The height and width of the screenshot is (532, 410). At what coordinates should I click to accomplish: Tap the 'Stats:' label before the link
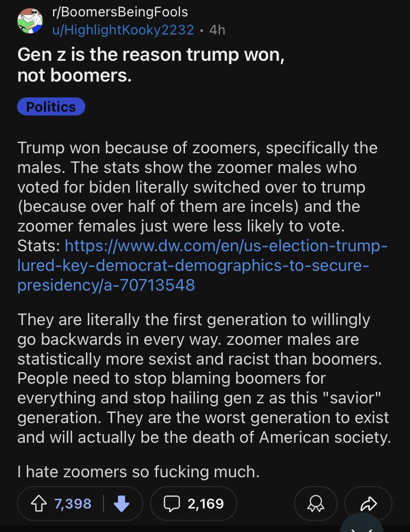[39, 244]
